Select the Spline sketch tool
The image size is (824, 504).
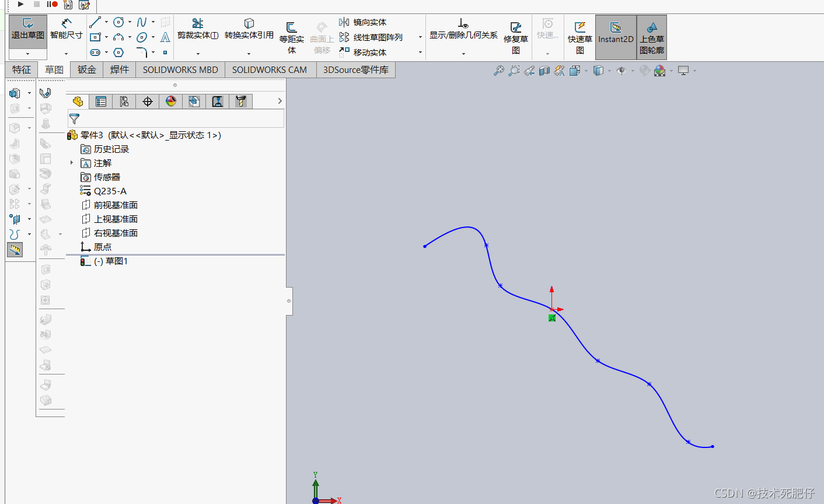tap(142, 22)
